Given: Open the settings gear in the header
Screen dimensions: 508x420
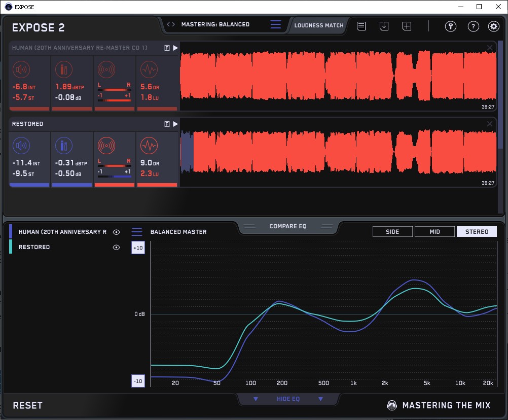Looking at the screenshot, I should pyautogui.click(x=493, y=26).
